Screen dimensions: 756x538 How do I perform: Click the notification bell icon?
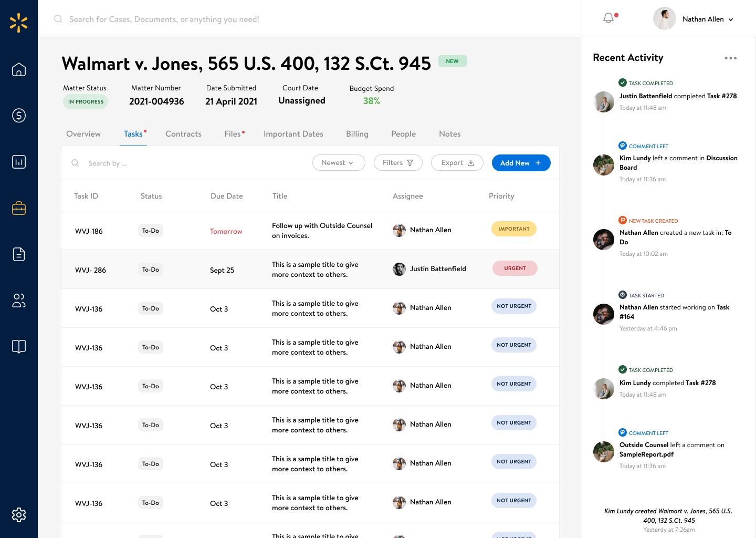[x=609, y=18]
